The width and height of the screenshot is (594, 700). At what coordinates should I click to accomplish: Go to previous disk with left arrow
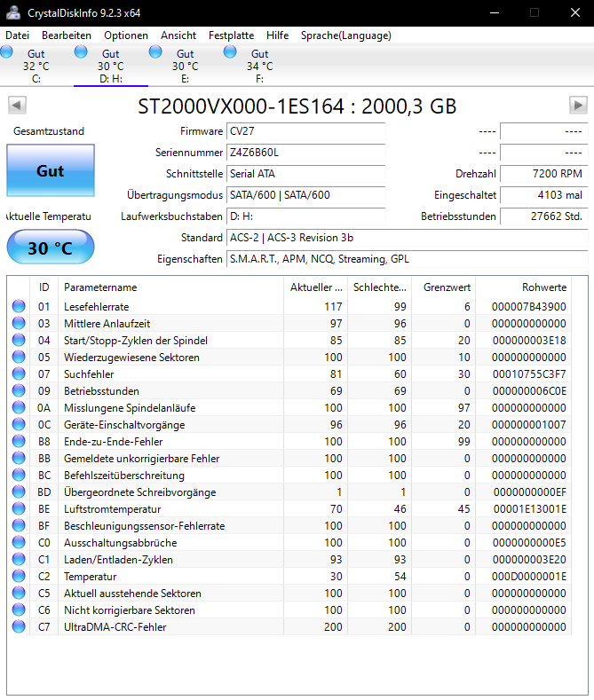click(17, 106)
